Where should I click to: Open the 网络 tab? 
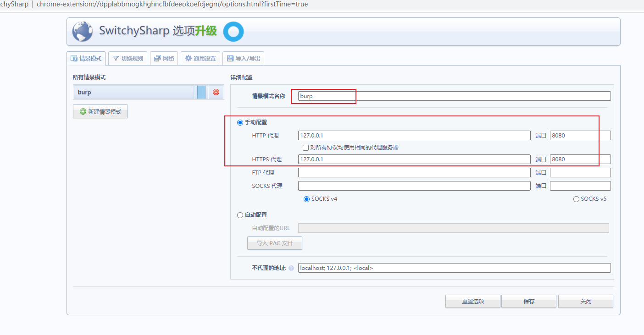point(164,58)
